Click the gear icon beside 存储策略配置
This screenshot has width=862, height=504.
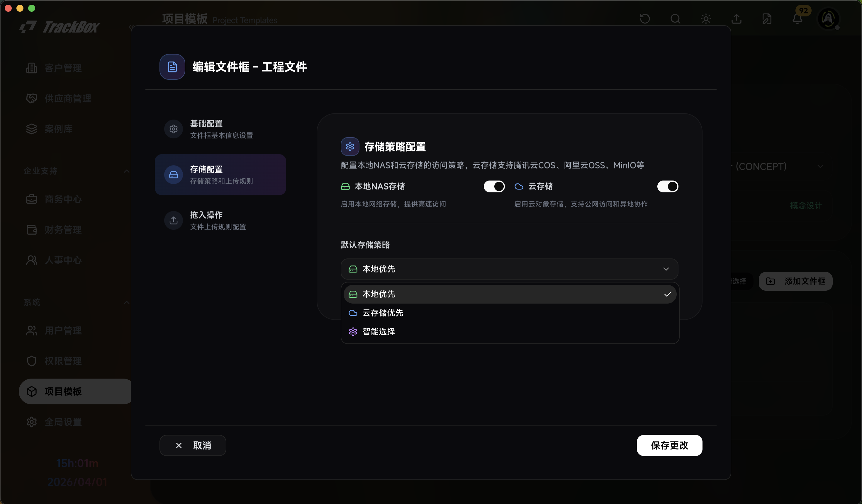point(350,147)
